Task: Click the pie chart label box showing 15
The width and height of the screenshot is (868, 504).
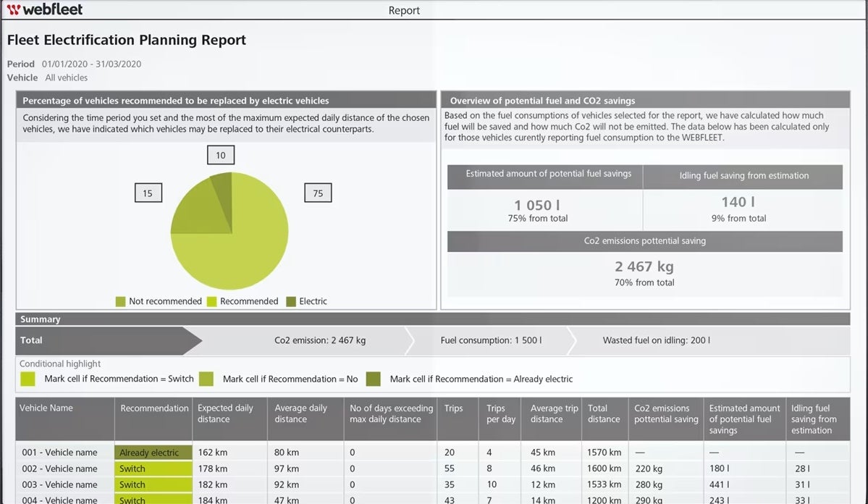Action: (x=148, y=193)
